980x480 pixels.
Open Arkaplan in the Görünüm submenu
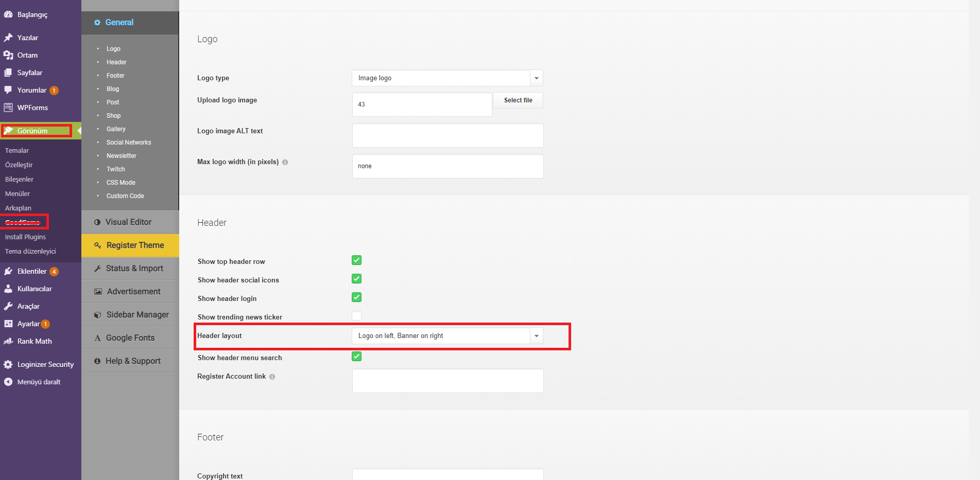pos(18,208)
